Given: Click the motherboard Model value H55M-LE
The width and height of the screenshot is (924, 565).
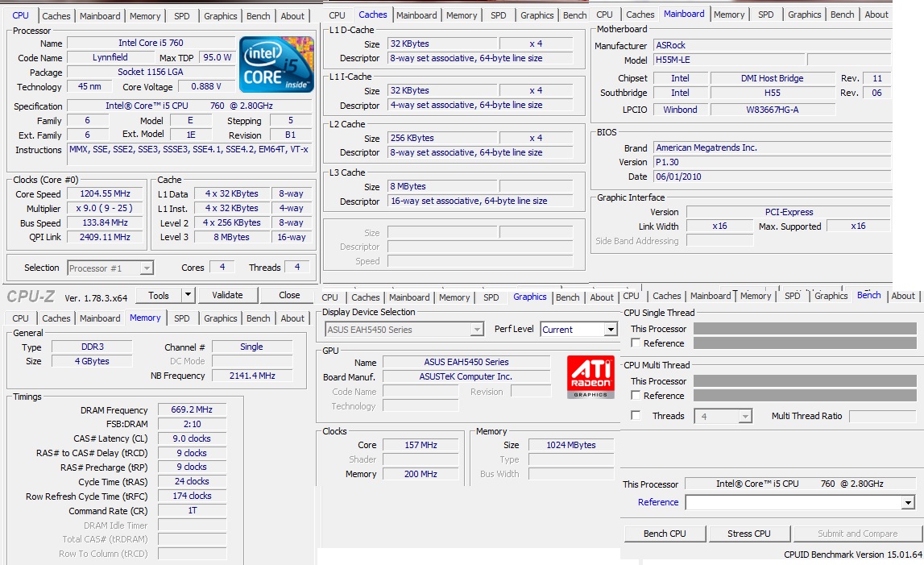Looking at the screenshot, I should point(729,60).
